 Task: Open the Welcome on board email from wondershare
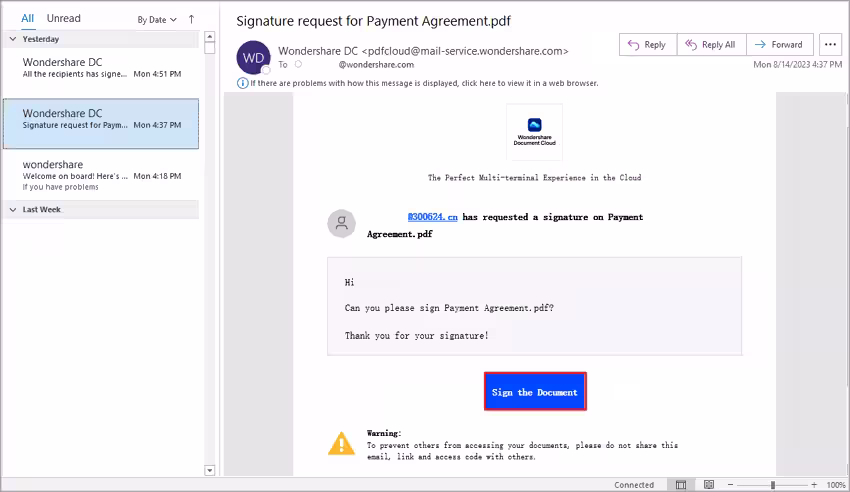[x=101, y=175]
